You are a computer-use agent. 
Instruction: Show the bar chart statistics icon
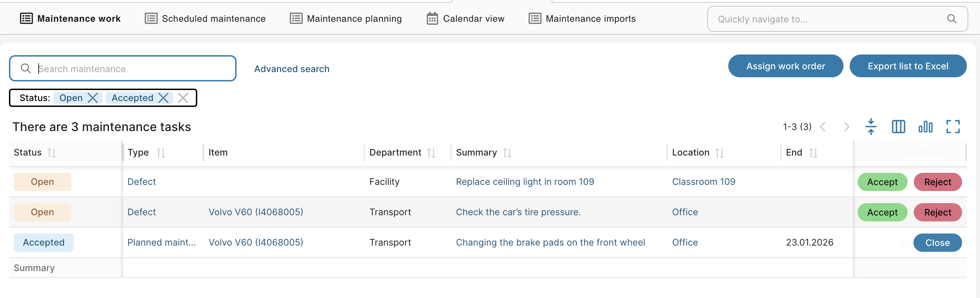(926, 127)
